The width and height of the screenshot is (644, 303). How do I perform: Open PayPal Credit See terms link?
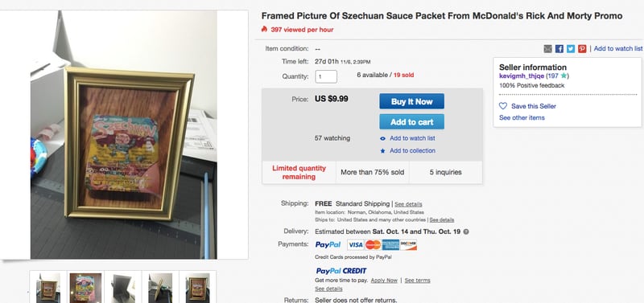[x=417, y=280]
